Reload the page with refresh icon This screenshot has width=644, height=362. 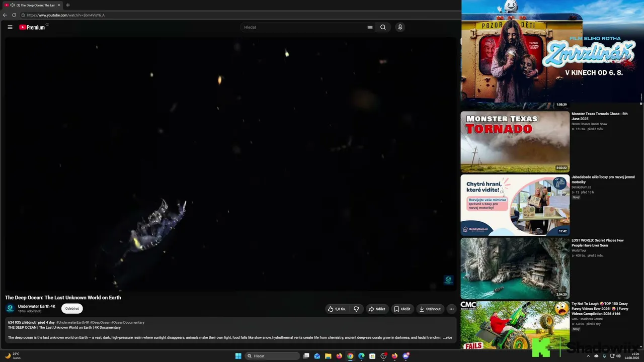[14, 15]
